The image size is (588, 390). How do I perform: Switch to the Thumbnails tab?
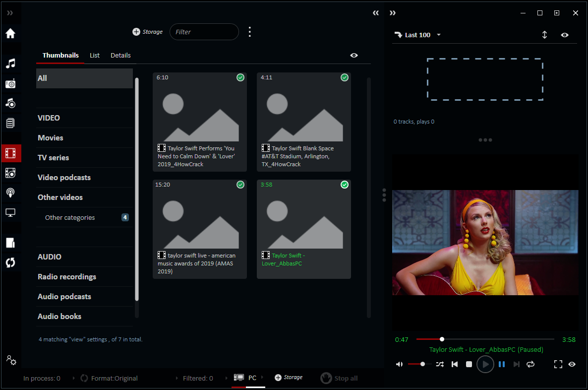coord(60,55)
